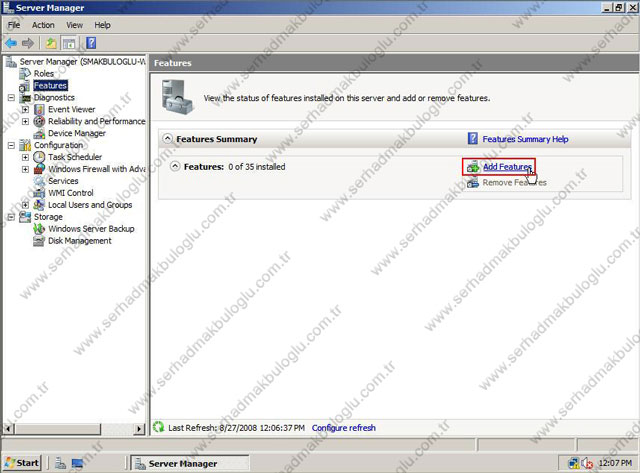
Task: Click the Up one level toolbar icon
Action: (x=51, y=43)
